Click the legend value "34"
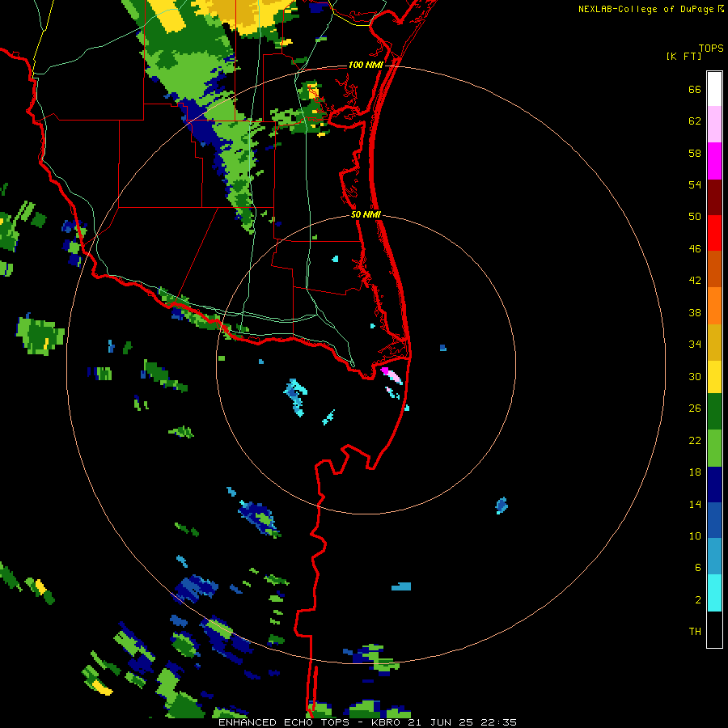Screen dimensions: 728x728 coord(695,345)
